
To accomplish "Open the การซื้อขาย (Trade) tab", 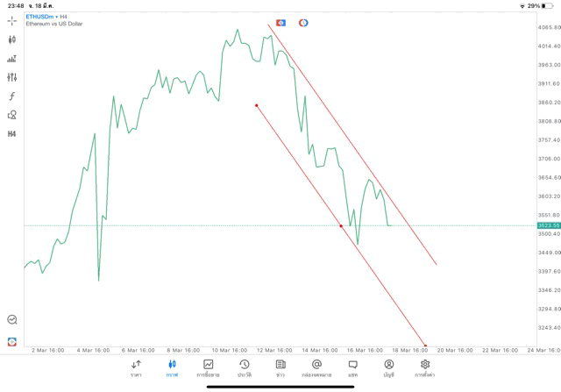I will (208, 367).
